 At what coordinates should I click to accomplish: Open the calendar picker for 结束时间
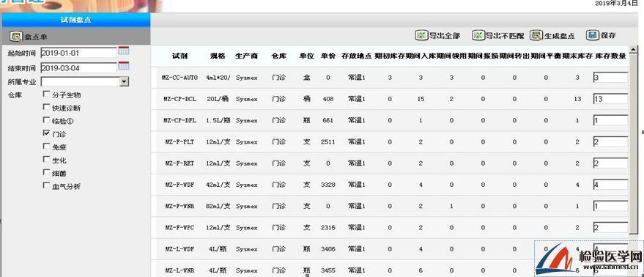click(124, 66)
